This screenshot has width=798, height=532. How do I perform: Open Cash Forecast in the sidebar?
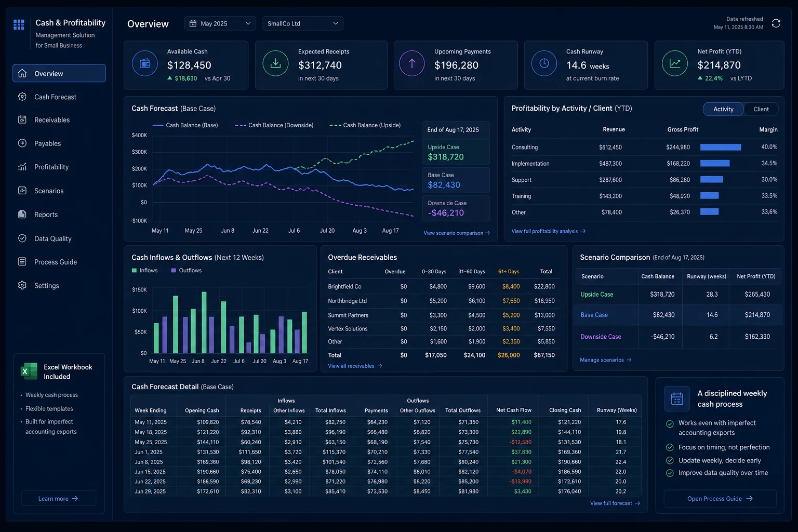coord(59,97)
